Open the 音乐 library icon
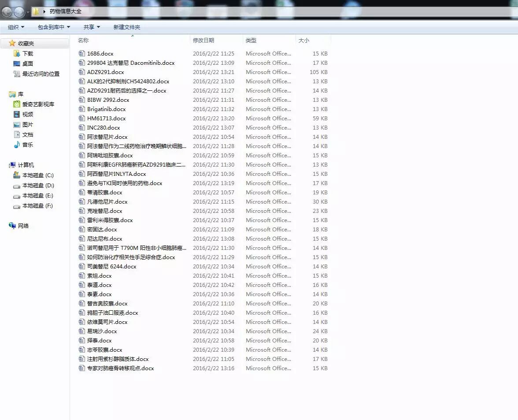Viewport: 518px width, 420px height. pyautogui.click(x=17, y=145)
